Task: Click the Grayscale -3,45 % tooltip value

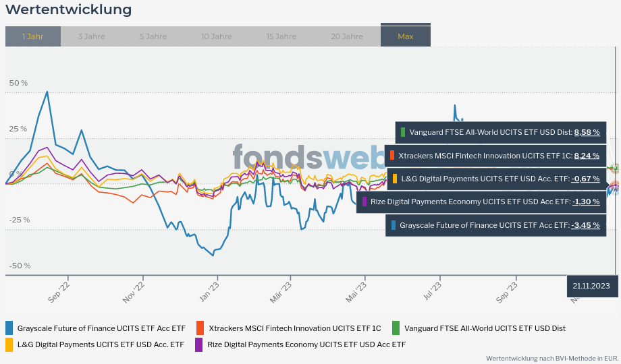Action: [x=585, y=225]
